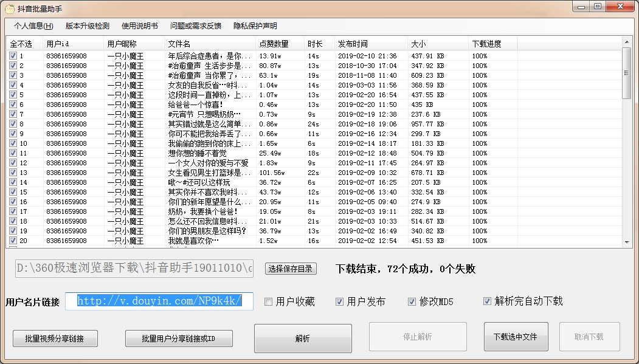
Task: Select file 想你想的睡不着觉
Action: [x=197, y=153]
